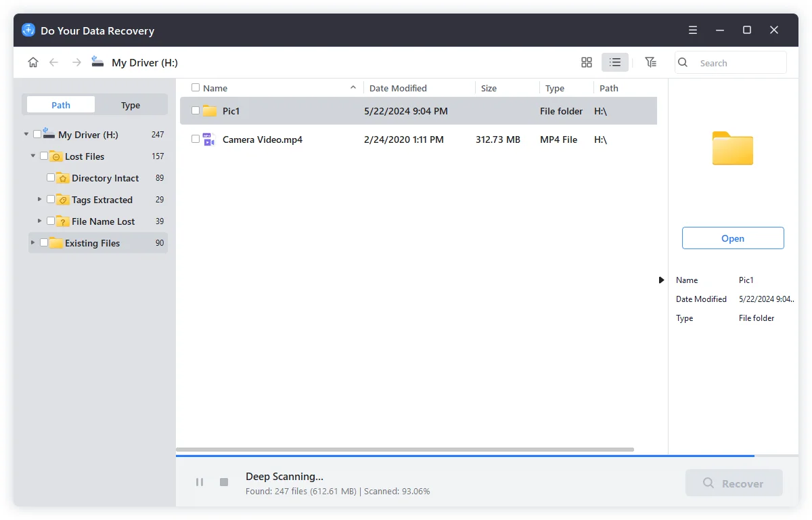The width and height of the screenshot is (812, 520).
Task: Expand the Tags Extracted folder
Action: (x=39, y=199)
